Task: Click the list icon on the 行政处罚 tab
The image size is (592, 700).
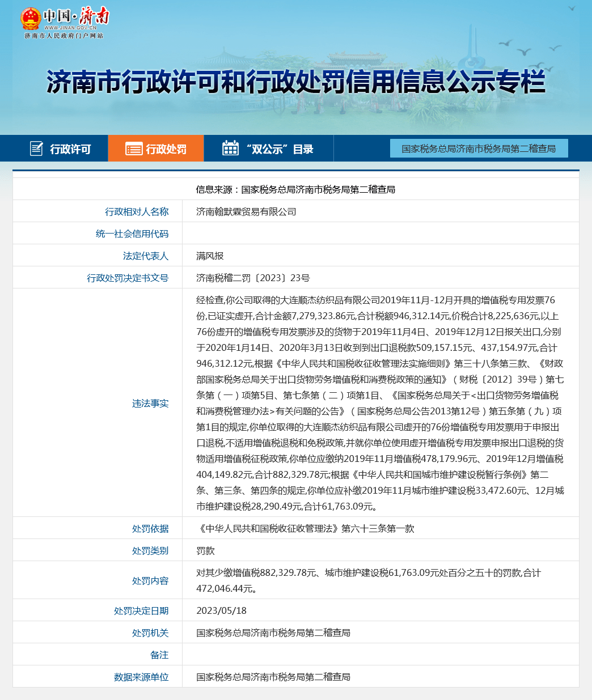Action: tap(133, 148)
